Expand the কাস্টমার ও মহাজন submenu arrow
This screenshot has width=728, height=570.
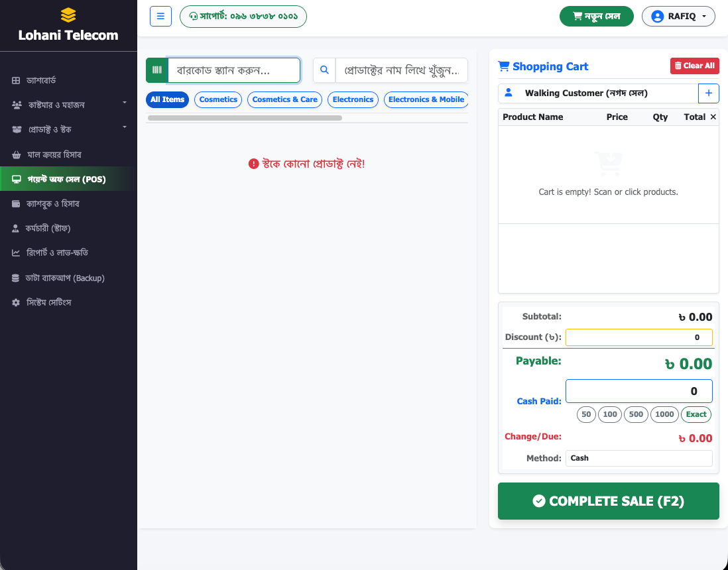tap(125, 102)
